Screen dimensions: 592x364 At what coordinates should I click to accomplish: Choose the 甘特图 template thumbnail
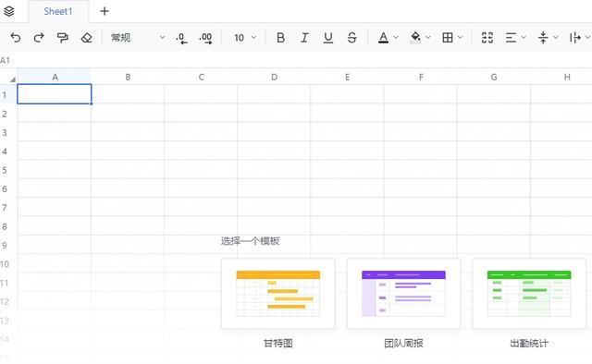278,294
